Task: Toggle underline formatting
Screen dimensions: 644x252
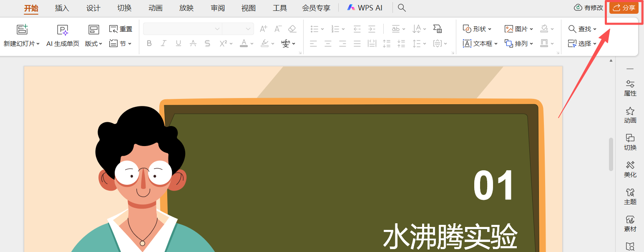Action: 178,43
